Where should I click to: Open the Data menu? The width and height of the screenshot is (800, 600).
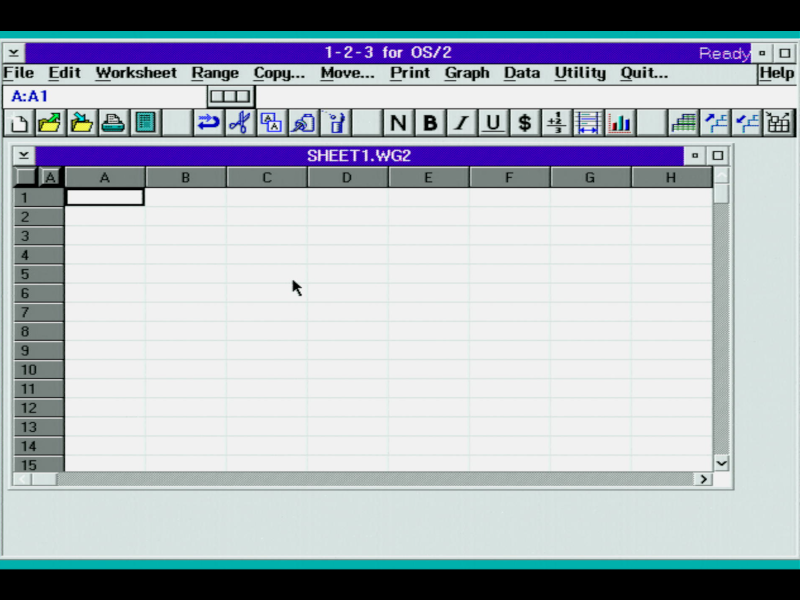coord(522,73)
